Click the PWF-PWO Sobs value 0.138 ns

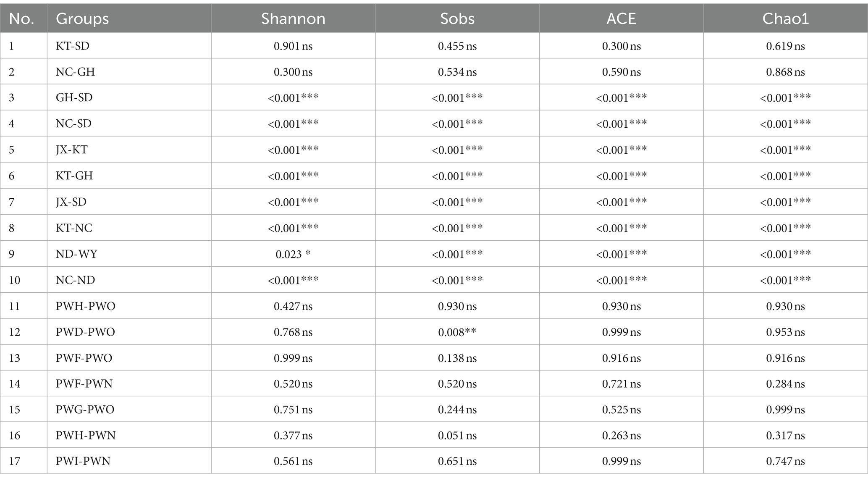tap(457, 358)
